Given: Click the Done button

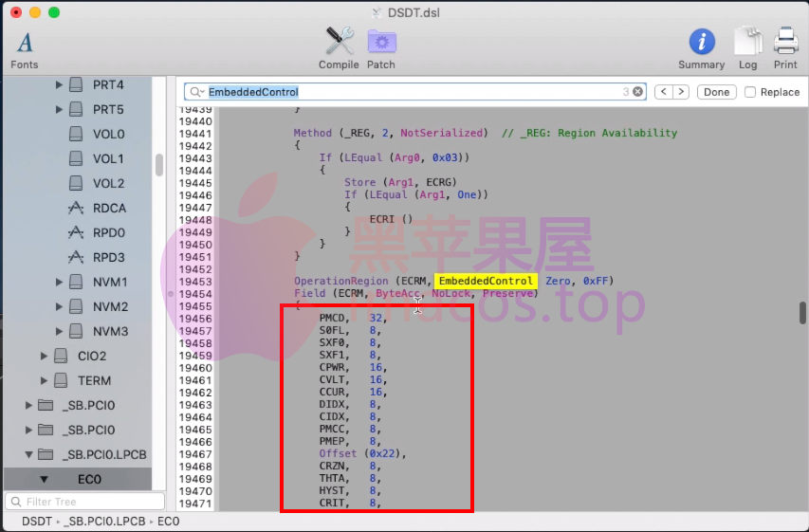Looking at the screenshot, I should [x=716, y=92].
